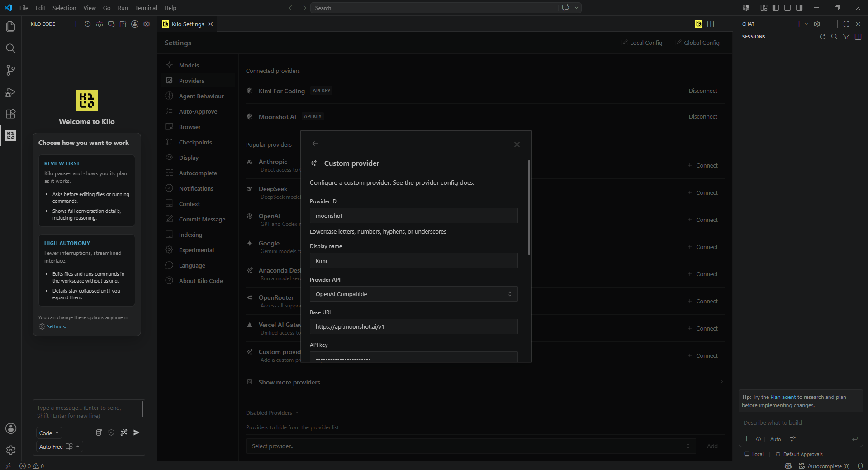Toggle the bottom panel
This screenshot has width=868, height=470.
[x=787, y=8]
